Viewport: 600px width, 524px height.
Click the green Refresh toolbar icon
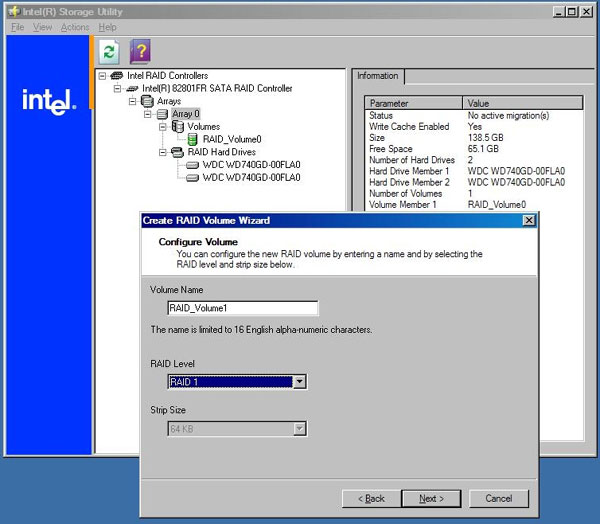coord(109,52)
